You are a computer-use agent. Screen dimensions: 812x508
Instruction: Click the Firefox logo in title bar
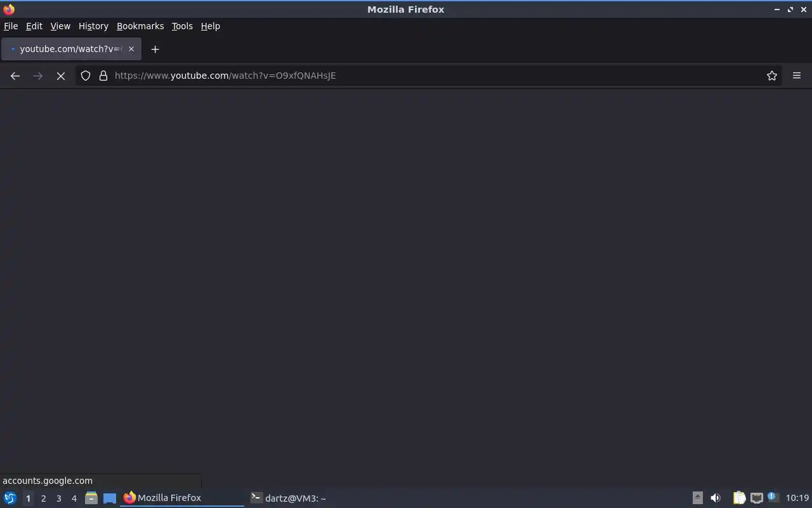[x=9, y=10]
